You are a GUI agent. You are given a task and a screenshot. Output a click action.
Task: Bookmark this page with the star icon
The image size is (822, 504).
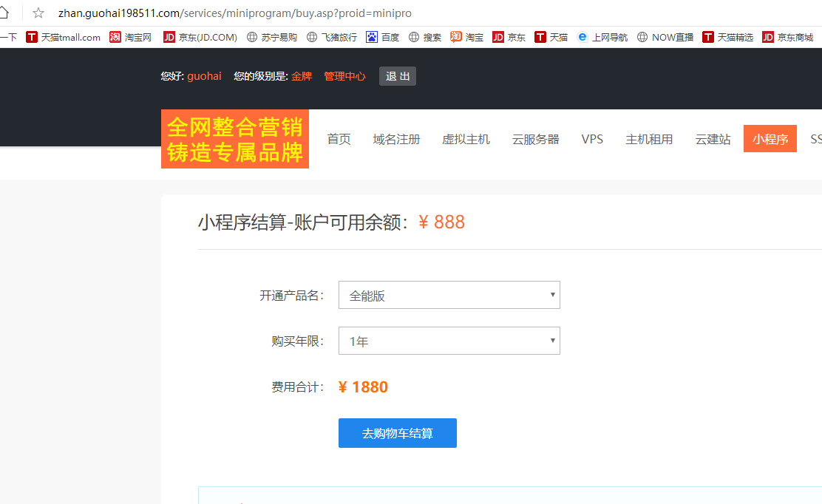coord(37,12)
